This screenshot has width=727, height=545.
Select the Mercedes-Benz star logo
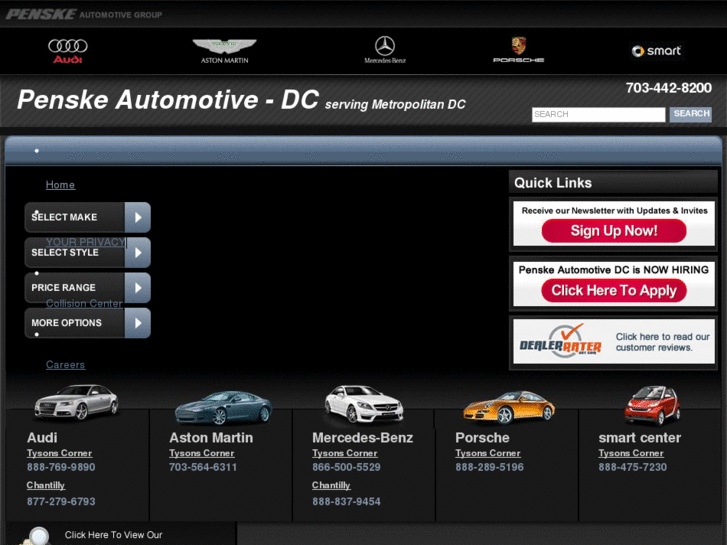385,49
